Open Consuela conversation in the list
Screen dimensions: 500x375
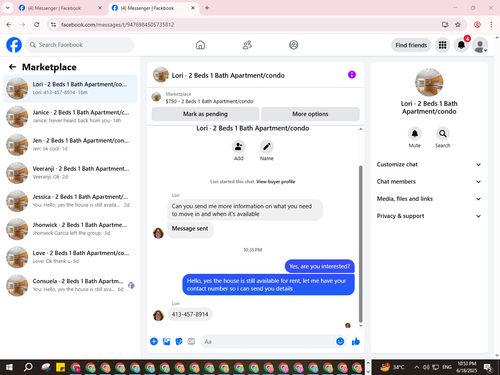(x=70, y=285)
